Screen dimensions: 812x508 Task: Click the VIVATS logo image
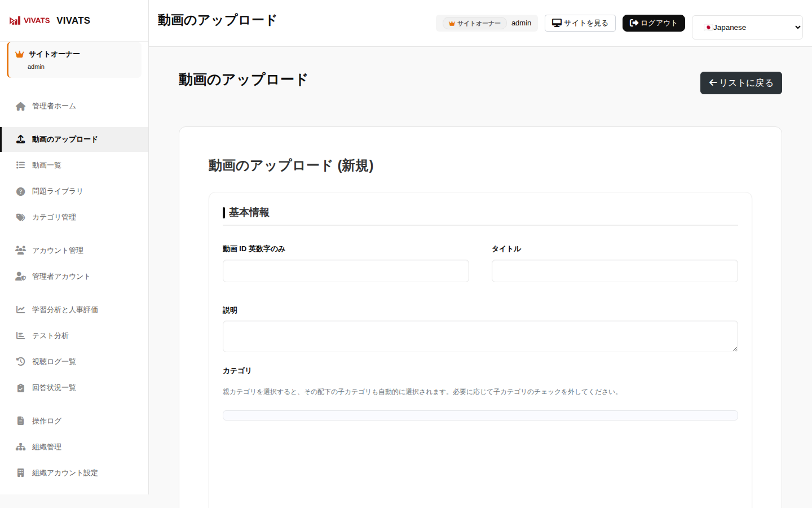[x=30, y=20]
